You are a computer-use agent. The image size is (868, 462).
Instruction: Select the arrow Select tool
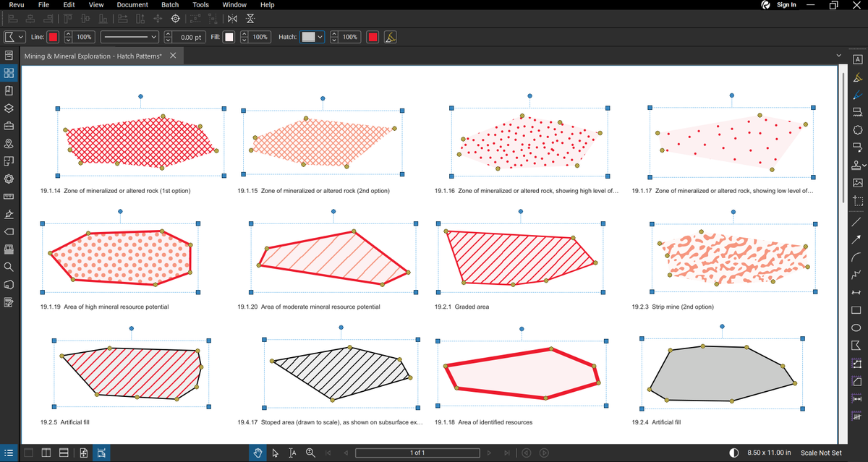point(276,453)
